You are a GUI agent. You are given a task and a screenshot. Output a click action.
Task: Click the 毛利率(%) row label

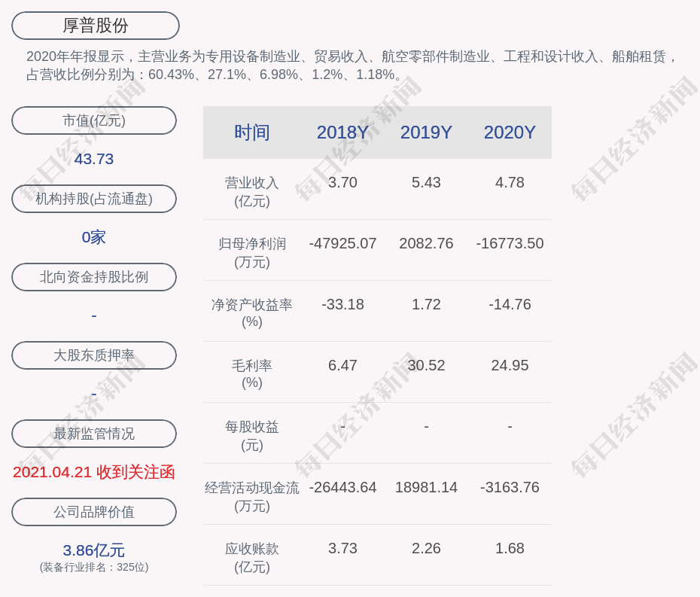click(x=252, y=374)
